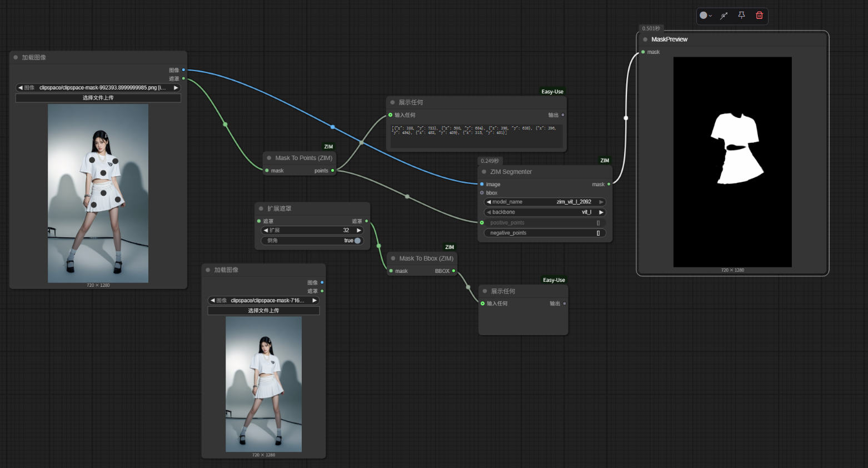Collapse the Mask To Points (ZIM) node dot
868x468 pixels.
[x=269, y=158]
